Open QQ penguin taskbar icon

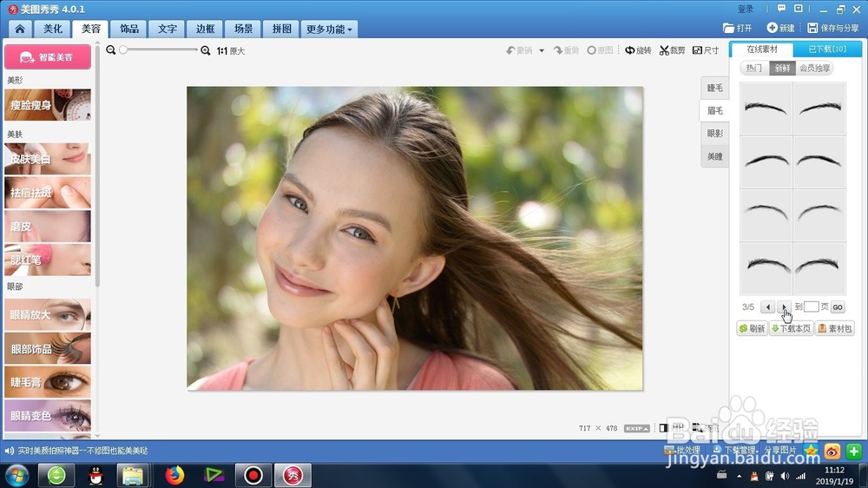[x=95, y=475]
